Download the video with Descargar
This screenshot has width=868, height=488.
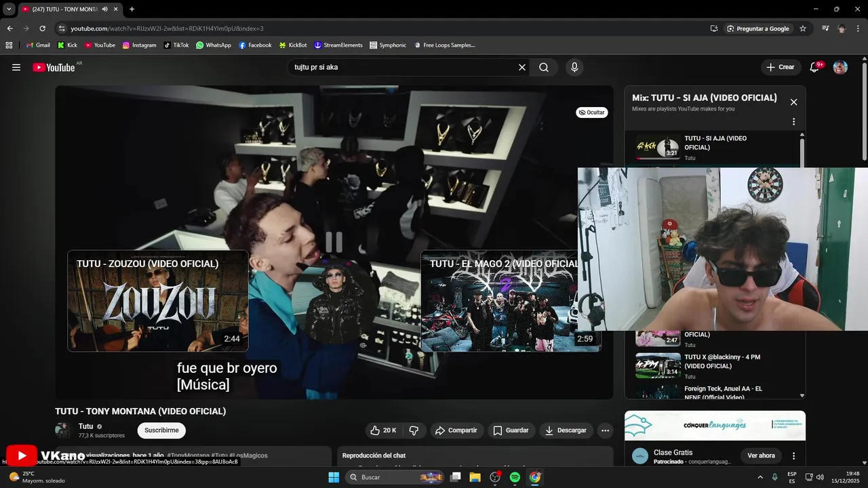click(566, 430)
